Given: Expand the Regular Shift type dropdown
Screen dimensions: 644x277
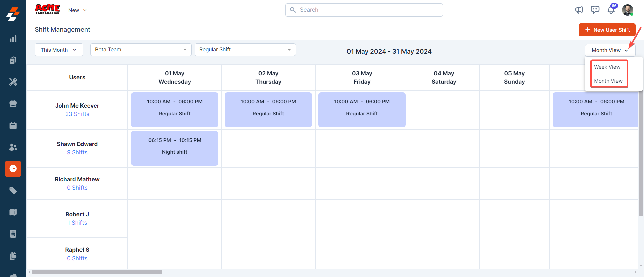Looking at the screenshot, I should click(x=245, y=50).
